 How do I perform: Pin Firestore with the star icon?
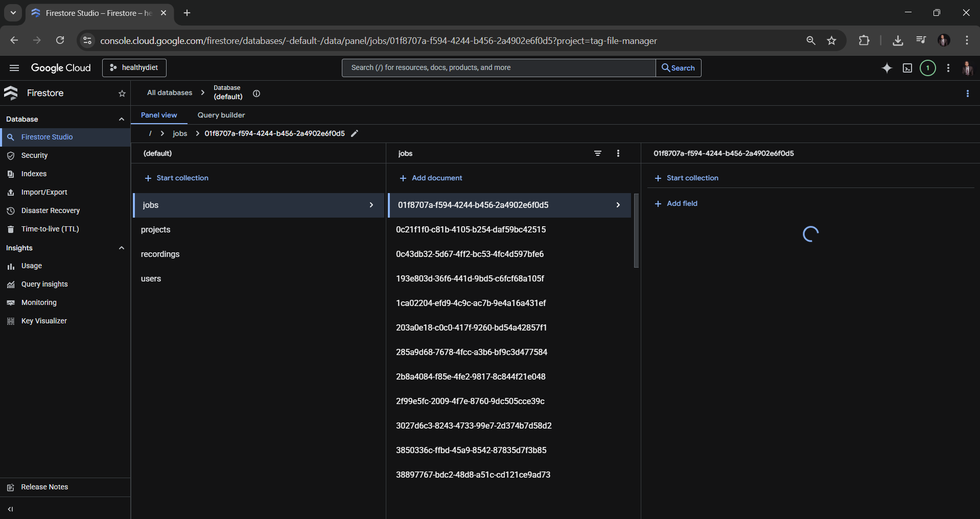[122, 93]
